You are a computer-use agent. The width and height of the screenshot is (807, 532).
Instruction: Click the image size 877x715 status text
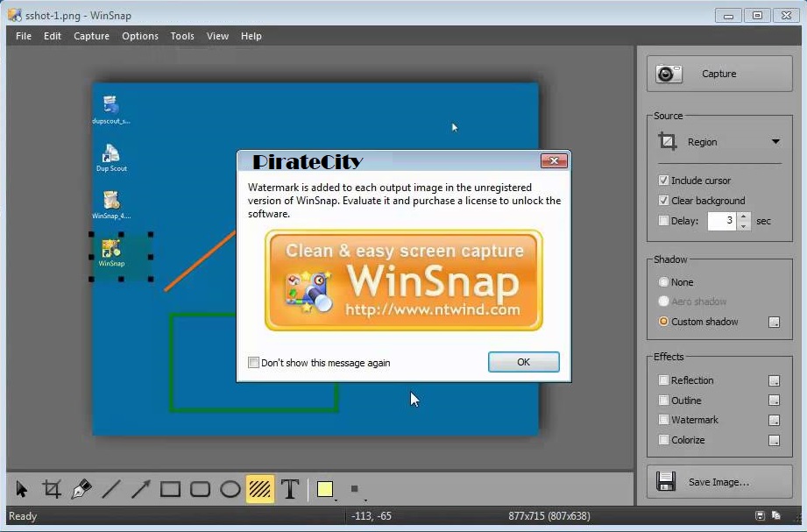(x=549, y=516)
